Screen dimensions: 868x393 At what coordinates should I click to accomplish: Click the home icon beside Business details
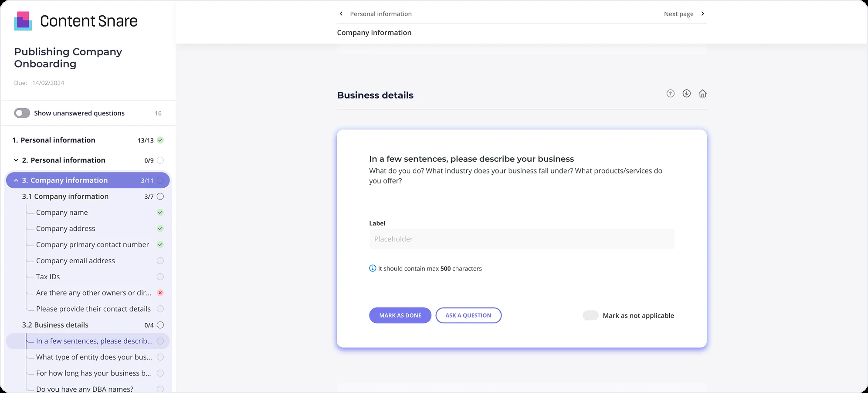coord(702,93)
